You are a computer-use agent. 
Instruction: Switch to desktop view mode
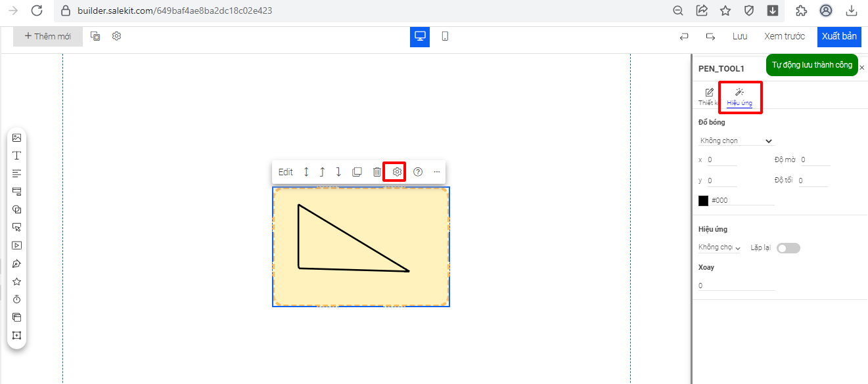[x=420, y=36]
